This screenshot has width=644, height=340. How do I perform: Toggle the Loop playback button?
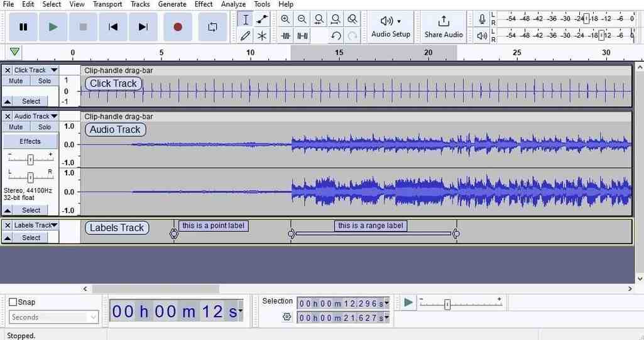[x=212, y=27]
